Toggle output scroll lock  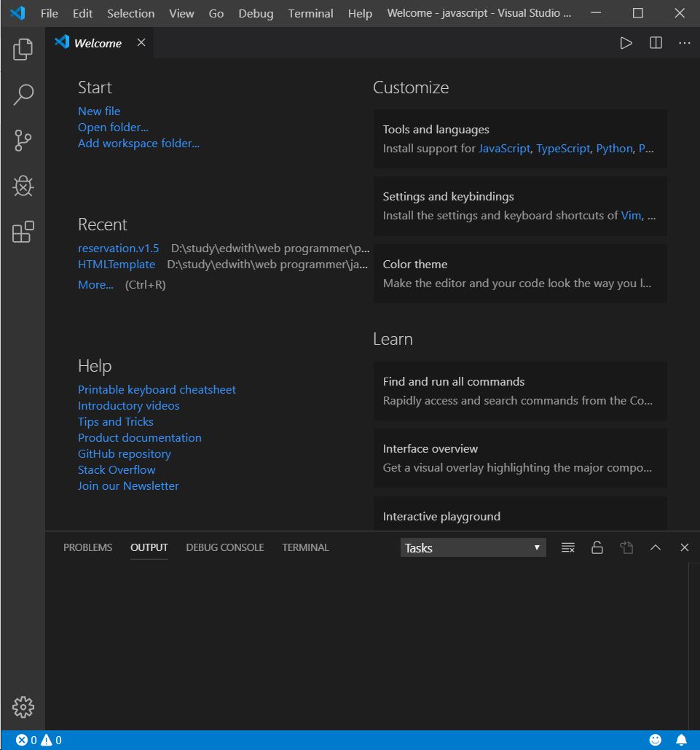point(597,547)
